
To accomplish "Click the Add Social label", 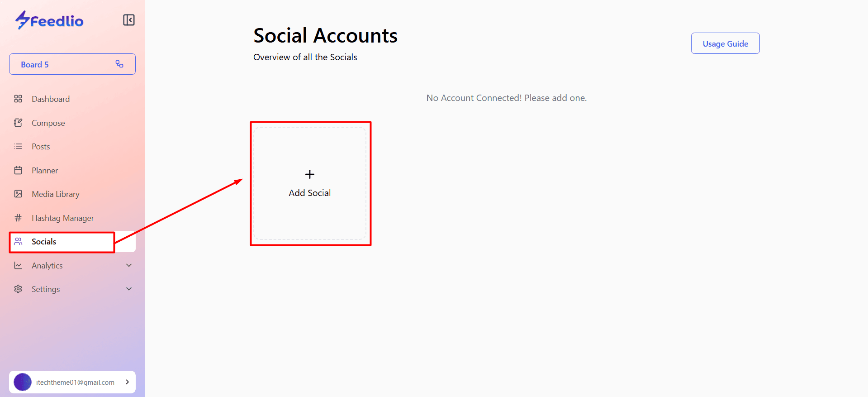I will click(x=310, y=193).
